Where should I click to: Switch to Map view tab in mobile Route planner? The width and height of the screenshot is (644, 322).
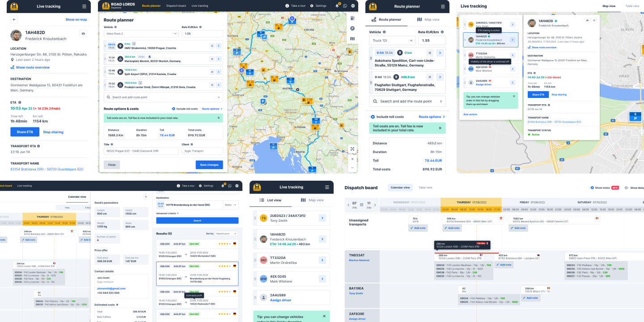point(428,20)
